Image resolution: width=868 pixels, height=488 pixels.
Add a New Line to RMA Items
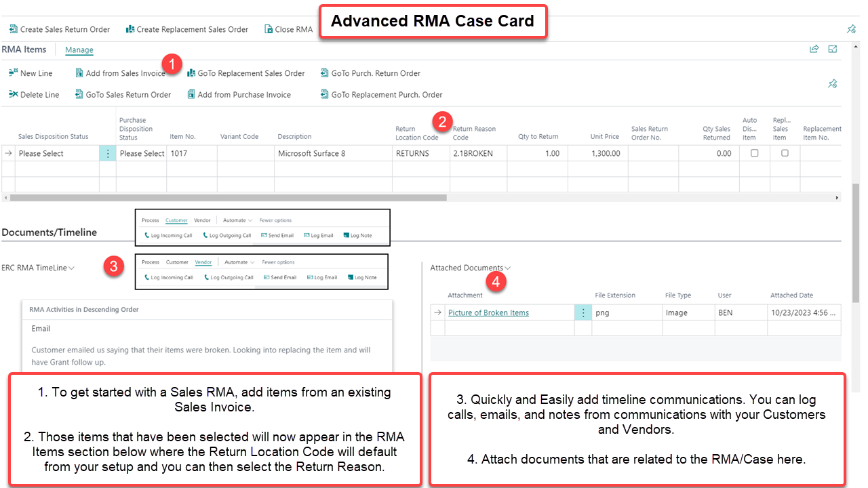[31, 73]
